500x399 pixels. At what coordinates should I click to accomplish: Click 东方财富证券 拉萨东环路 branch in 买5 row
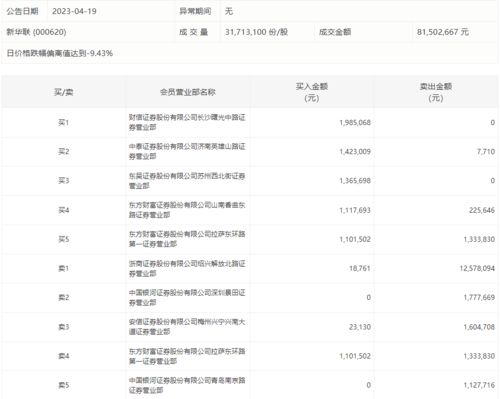tap(187, 239)
